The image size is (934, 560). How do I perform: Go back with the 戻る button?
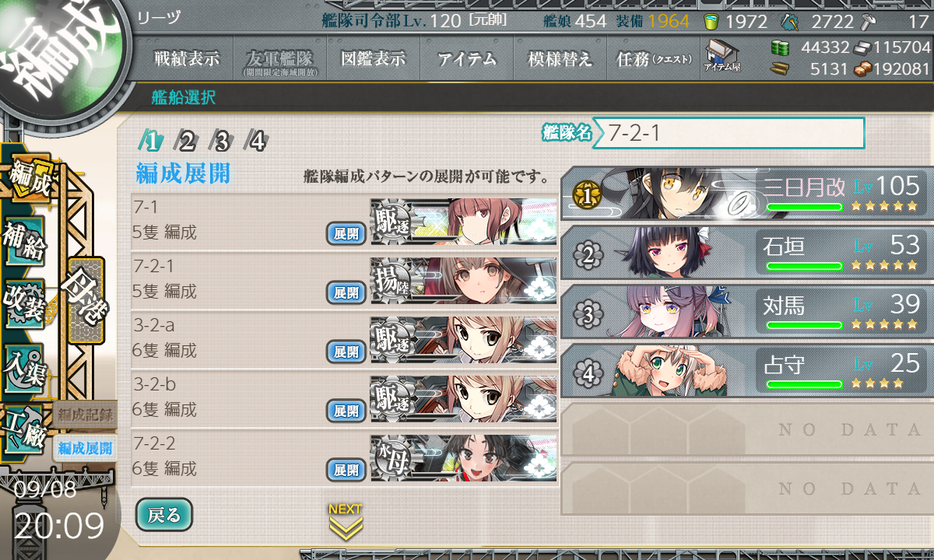pyautogui.click(x=164, y=514)
